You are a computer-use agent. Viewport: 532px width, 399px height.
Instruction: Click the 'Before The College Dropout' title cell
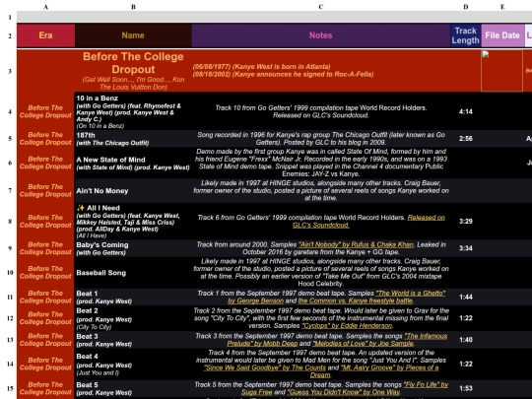(x=133, y=71)
